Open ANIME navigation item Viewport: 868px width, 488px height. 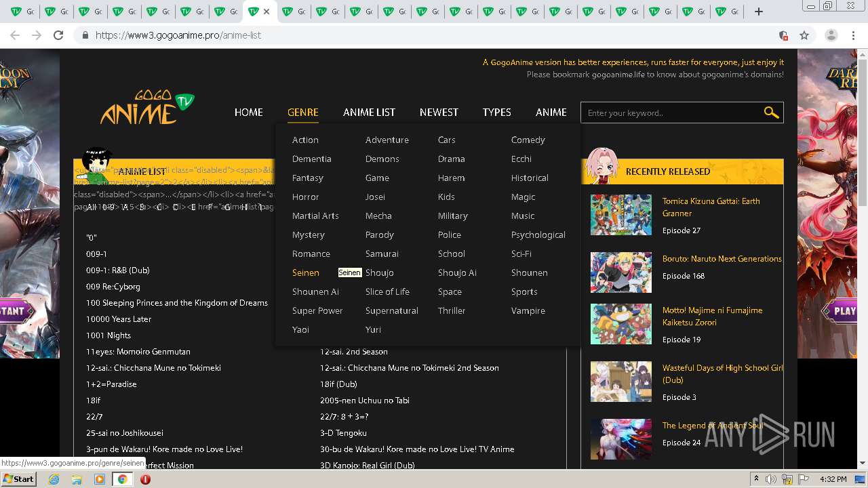(x=551, y=113)
